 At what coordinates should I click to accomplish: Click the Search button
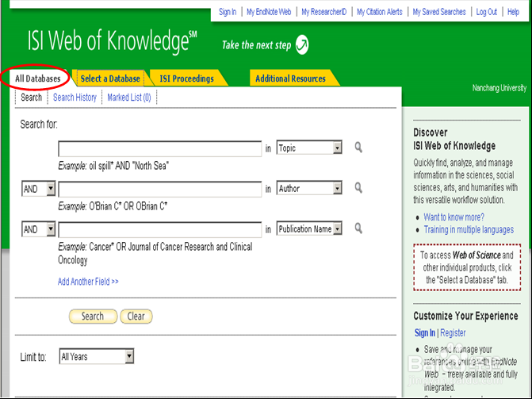pyautogui.click(x=93, y=317)
